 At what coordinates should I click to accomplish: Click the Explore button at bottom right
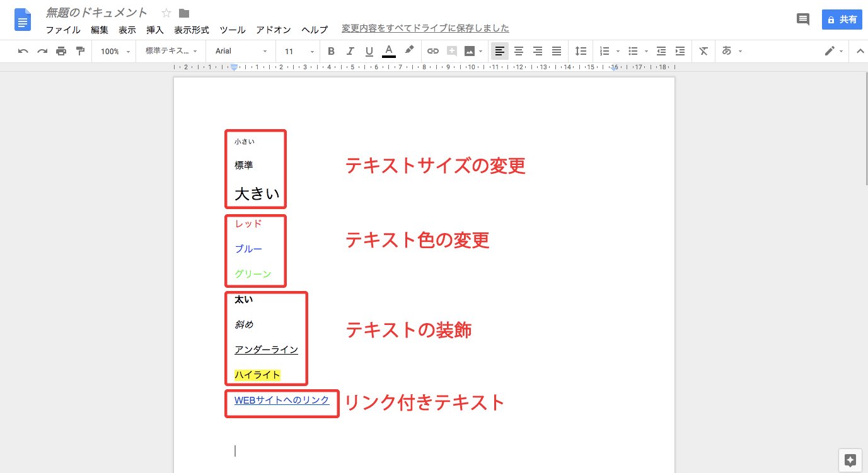tap(850, 460)
